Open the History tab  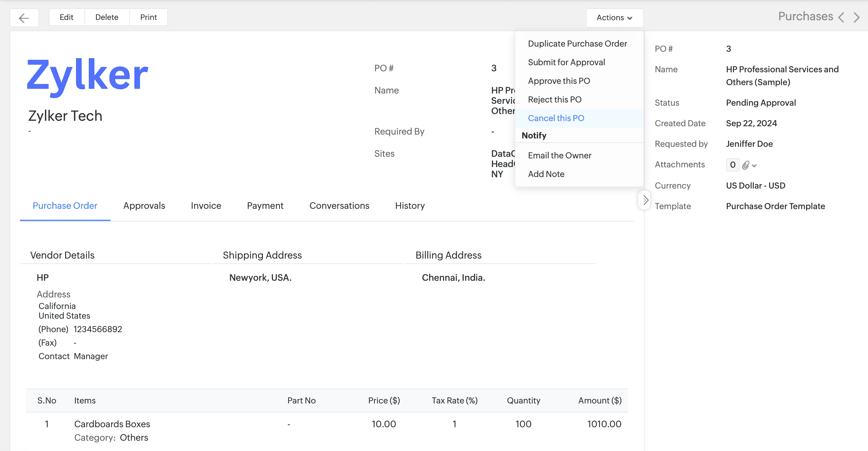click(410, 206)
